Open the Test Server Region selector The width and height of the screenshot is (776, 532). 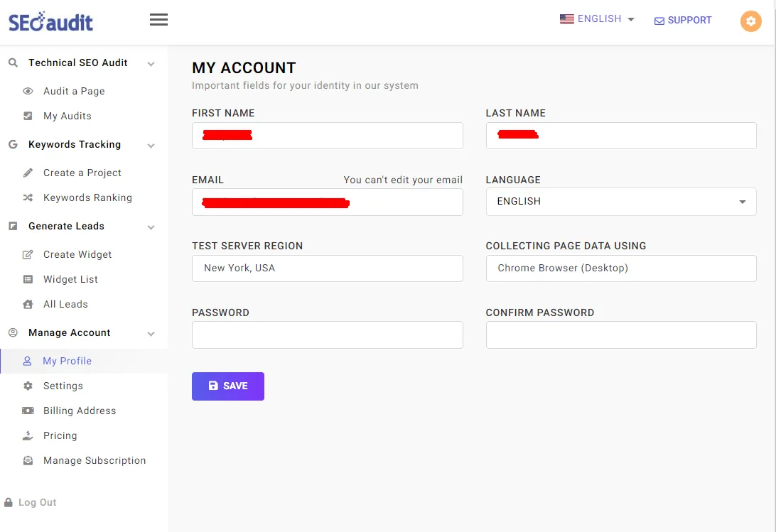(327, 268)
